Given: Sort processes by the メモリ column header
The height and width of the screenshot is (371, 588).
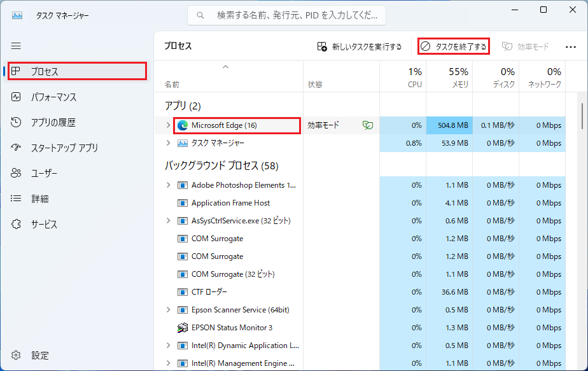Looking at the screenshot, I should pyautogui.click(x=449, y=76).
